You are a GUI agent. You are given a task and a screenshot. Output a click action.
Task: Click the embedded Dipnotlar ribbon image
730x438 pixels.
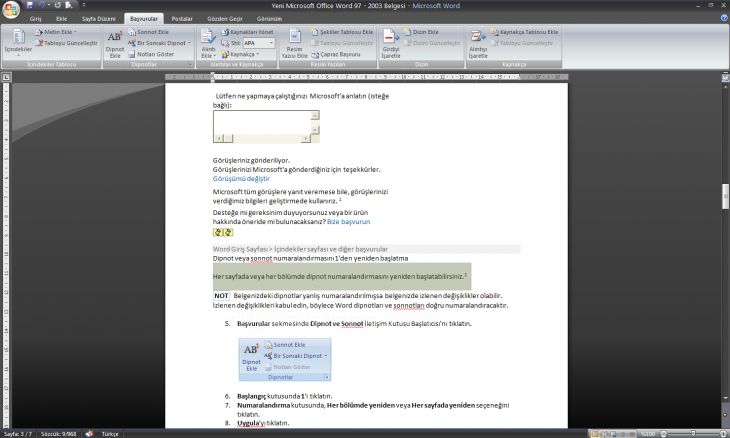point(285,360)
